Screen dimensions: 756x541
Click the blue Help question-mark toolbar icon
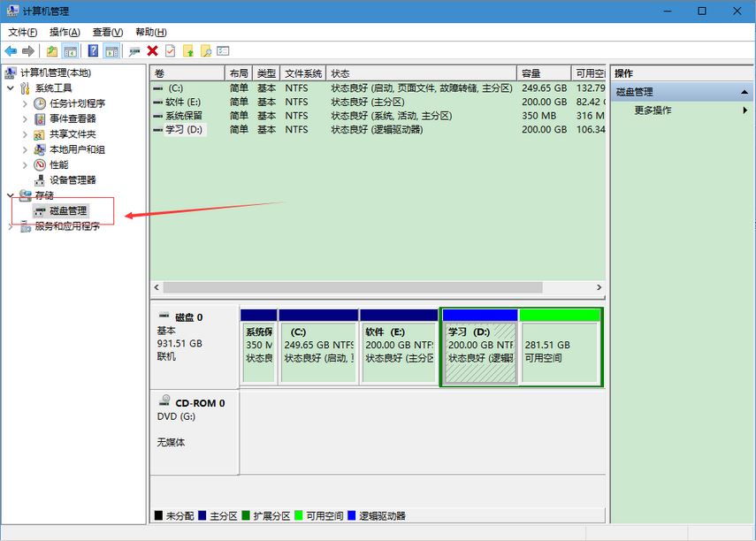point(93,51)
